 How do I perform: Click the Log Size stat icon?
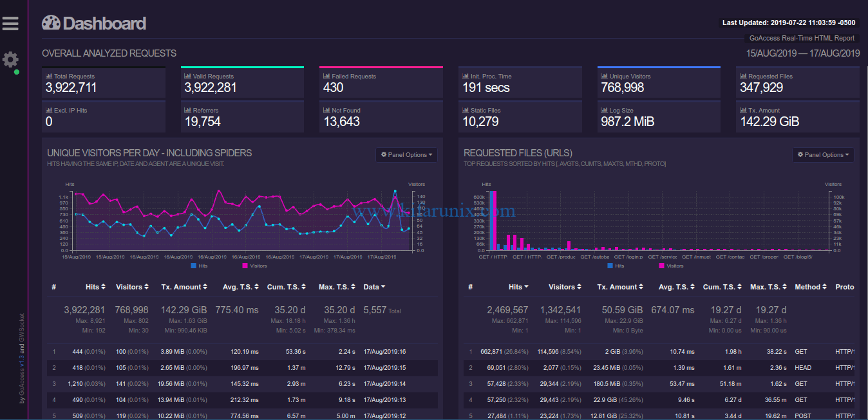(x=604, y=111)
